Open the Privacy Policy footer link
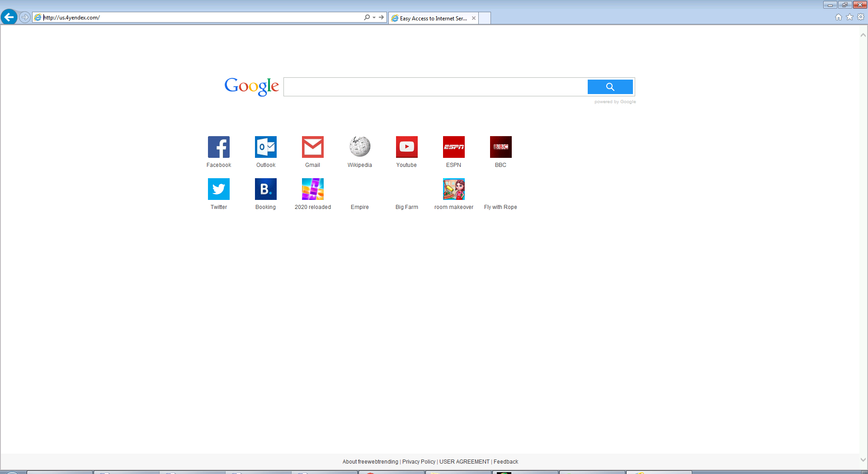868x474 pixels. pyautogui.click(x=419, y=462)
